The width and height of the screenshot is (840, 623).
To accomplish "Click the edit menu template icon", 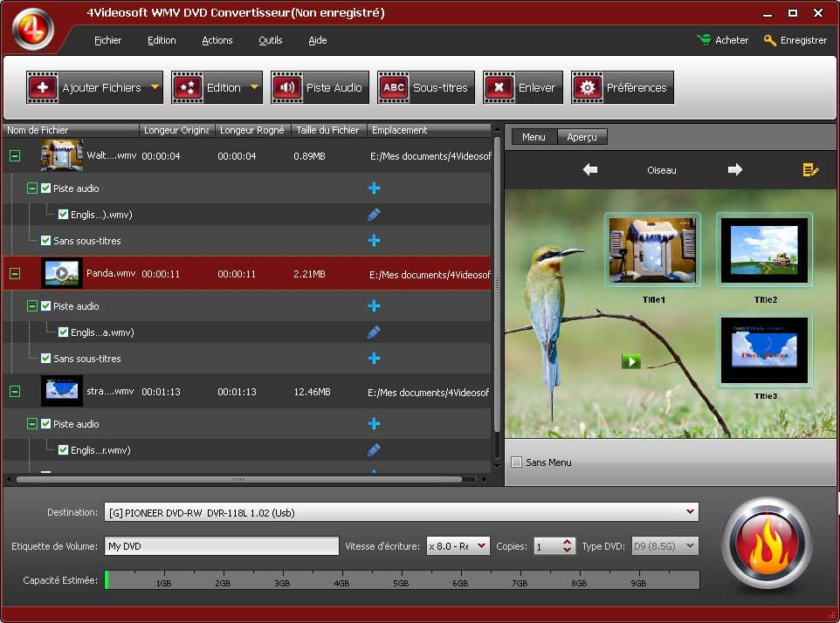I will click(x=810, y=170).
